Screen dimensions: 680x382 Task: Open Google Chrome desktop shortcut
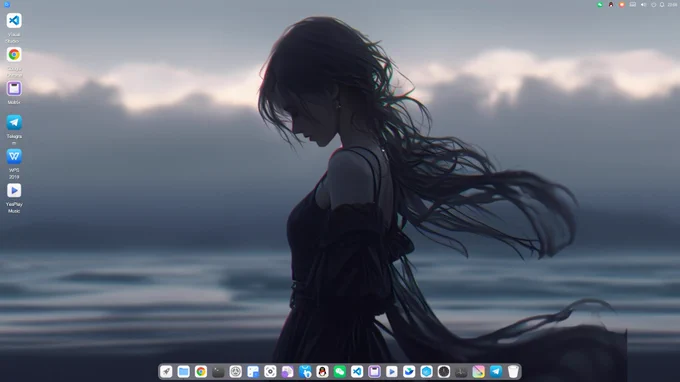14,55
